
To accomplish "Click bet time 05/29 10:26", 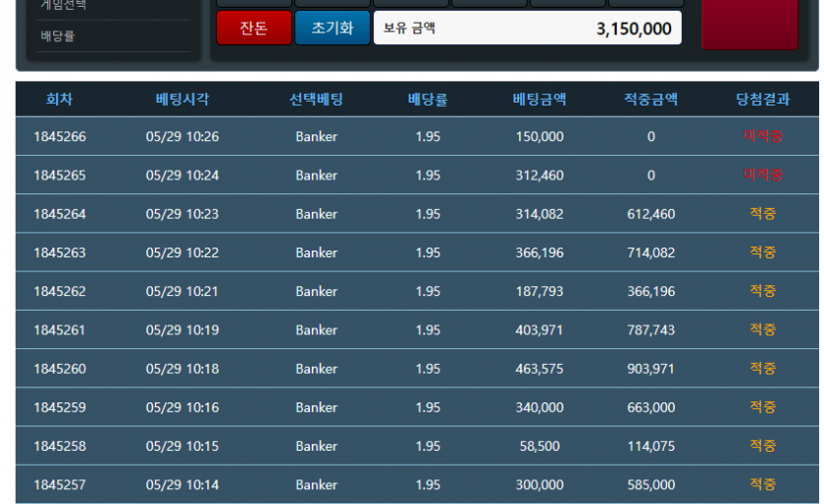I will pos(183,136).
